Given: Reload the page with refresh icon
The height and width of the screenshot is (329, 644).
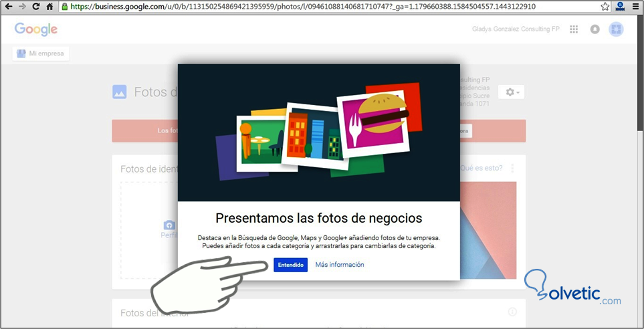Looking at the screenshot, I should tap(36, 7).
